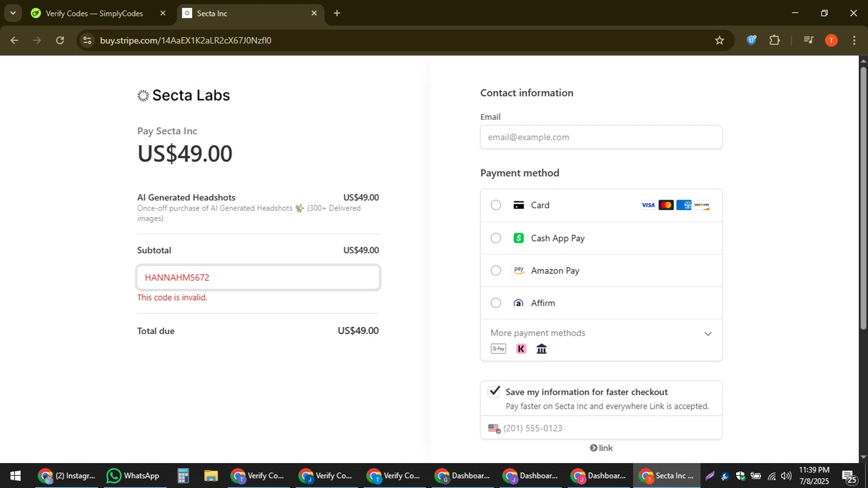Screen dimensions: 868x488
Task: Open the Bitwarden shield extension icon
Action: [752, 40]
